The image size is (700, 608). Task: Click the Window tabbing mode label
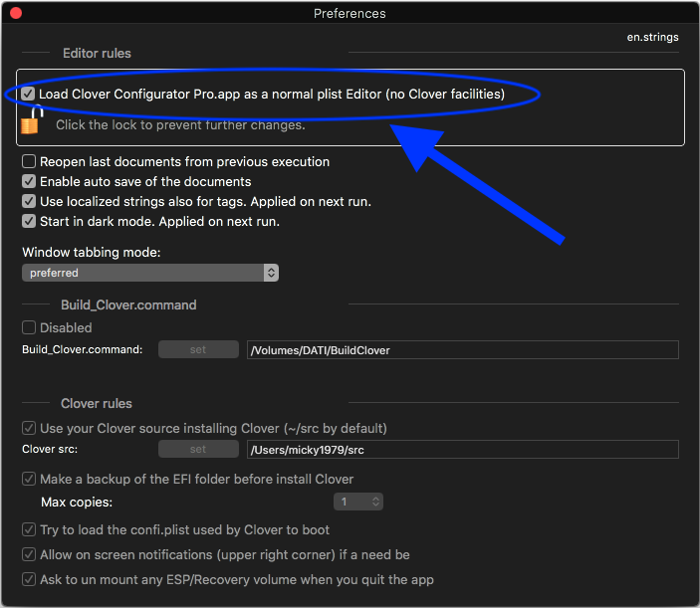click(x=91, y=253)
